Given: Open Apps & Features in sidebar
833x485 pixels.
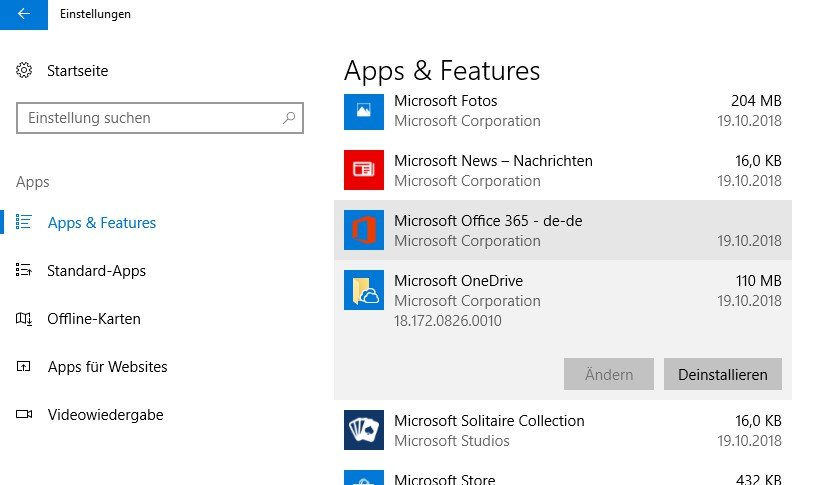Looking at the screenshot, I should point(101,223).
